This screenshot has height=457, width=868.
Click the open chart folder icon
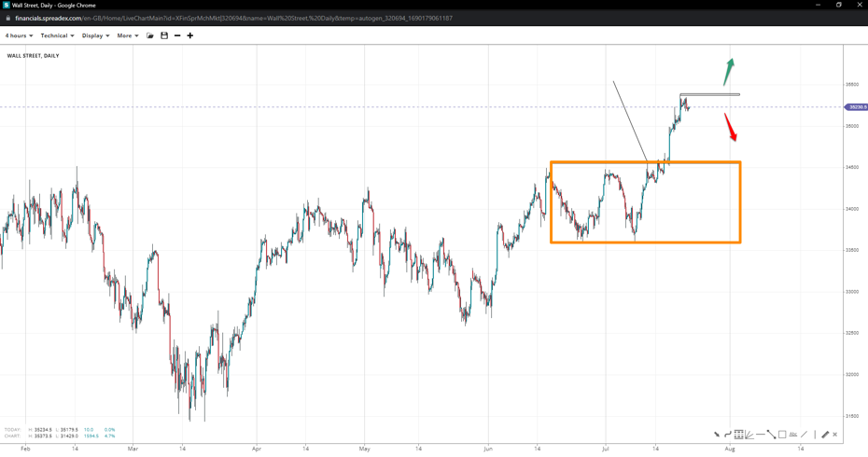pos(150,35)
